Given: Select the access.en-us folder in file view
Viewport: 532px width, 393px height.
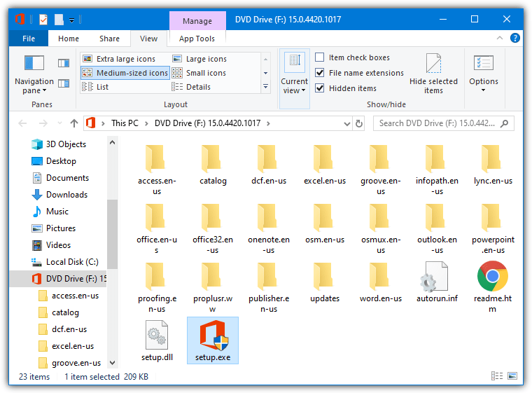Looking at the screenshot, I should coord(157,170).
